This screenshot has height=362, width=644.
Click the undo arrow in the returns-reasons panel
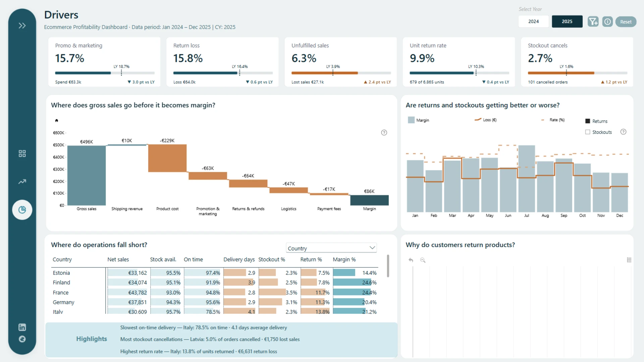pyautogui.click(x=411, y=260)
